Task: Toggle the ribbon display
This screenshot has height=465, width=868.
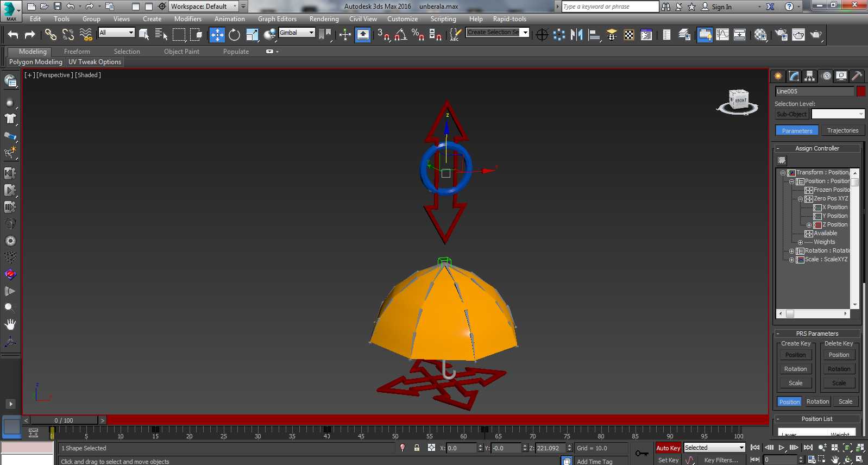Action: pyautogui.click(x=705, y=35)
